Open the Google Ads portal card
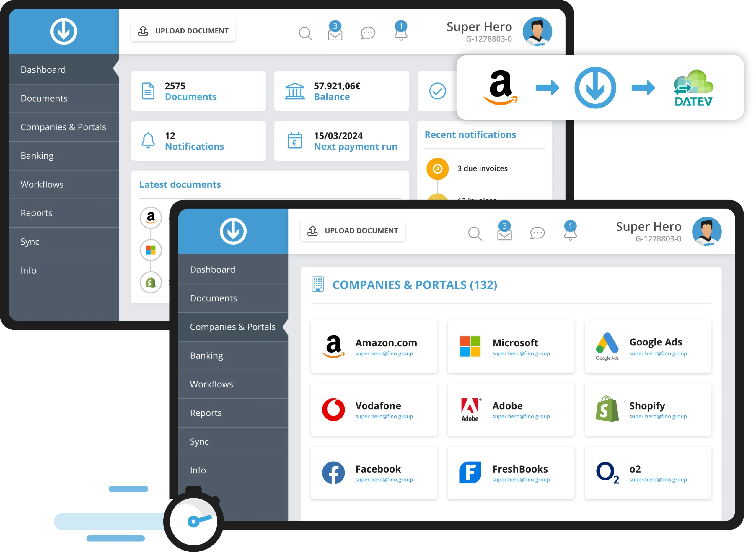 point(648,347)
